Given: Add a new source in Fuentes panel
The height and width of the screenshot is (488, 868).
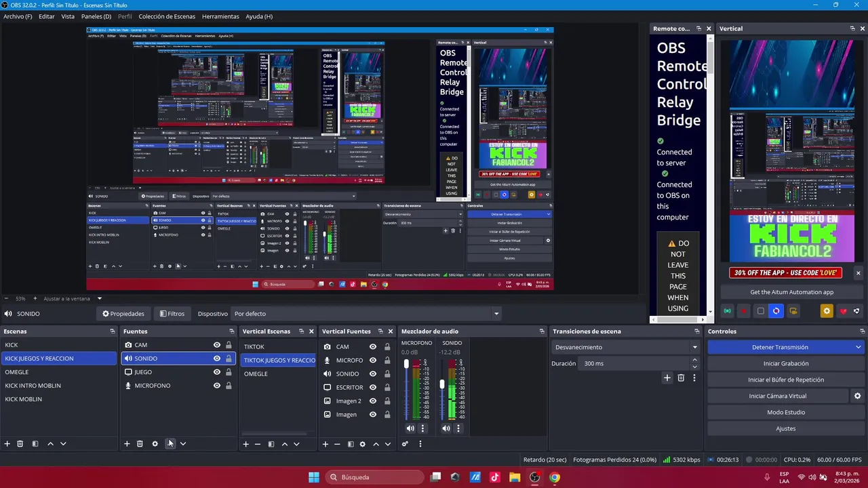Looking at the screenshot, I should coord(127,444).
